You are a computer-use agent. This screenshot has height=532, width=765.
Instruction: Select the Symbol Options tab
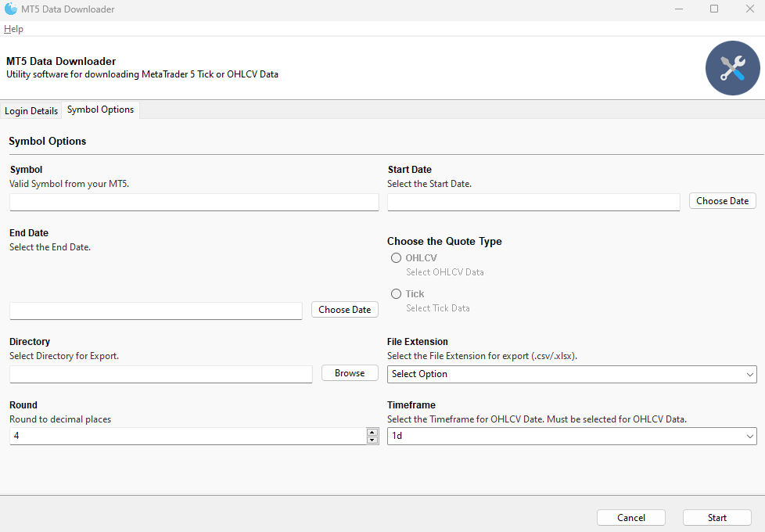[100, 110]
